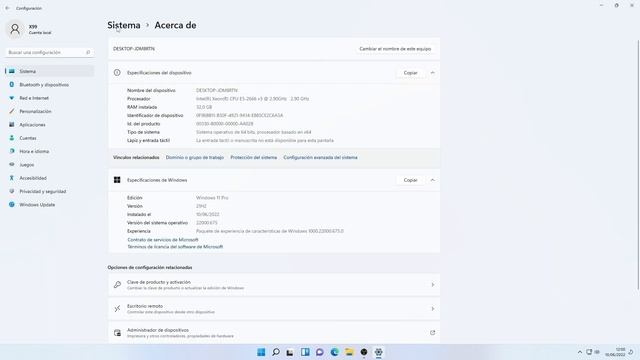Open Chat from the taskbar
The height and width of the screenshot is (360, 640).
pos(320,352)
